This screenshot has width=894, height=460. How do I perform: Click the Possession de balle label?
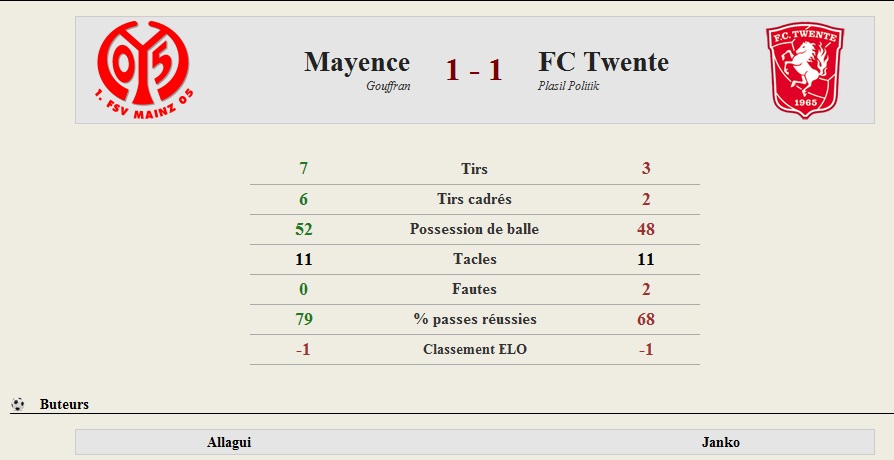coord(474,229)
